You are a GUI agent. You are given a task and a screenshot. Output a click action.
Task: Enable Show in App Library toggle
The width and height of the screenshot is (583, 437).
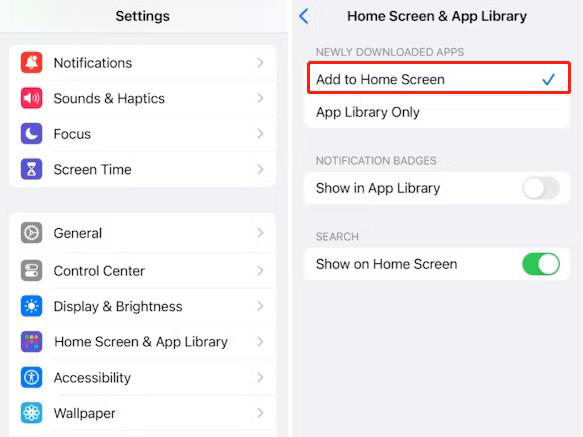pos(541,188)
